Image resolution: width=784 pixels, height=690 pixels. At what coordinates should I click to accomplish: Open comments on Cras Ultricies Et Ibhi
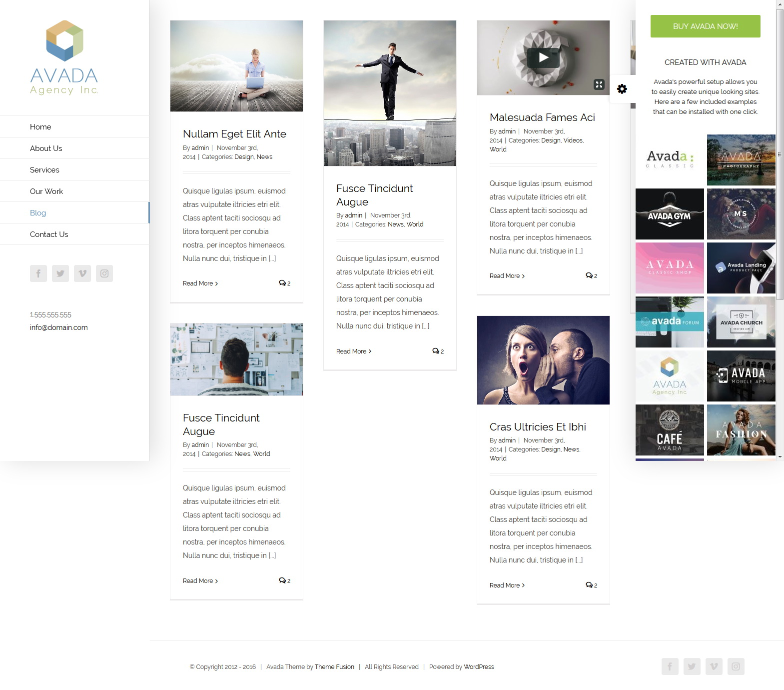[x=592, y=585]
